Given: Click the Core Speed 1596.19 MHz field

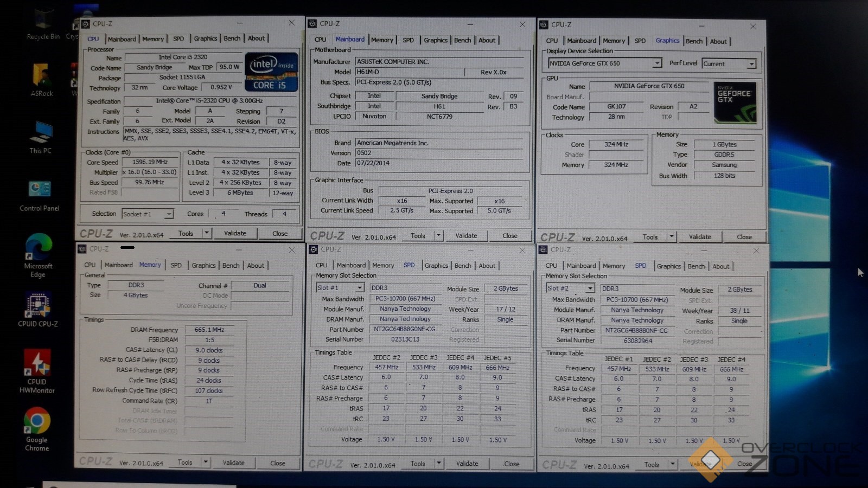Looking at the screenshot, I should (150, 162).
